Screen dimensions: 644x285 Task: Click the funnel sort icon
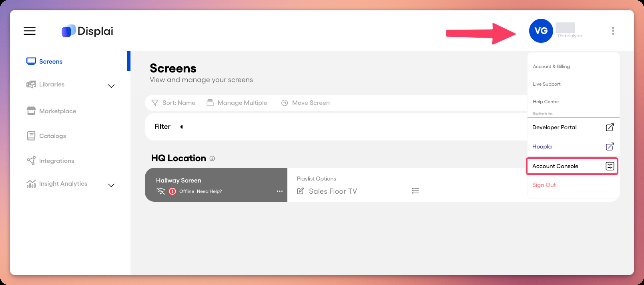click(x=155, y=103)
